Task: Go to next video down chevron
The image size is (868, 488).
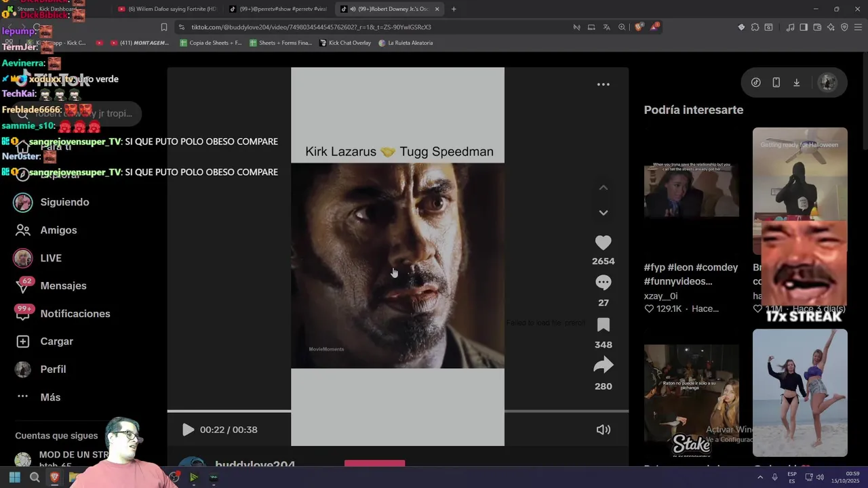Action: (603, 213)
